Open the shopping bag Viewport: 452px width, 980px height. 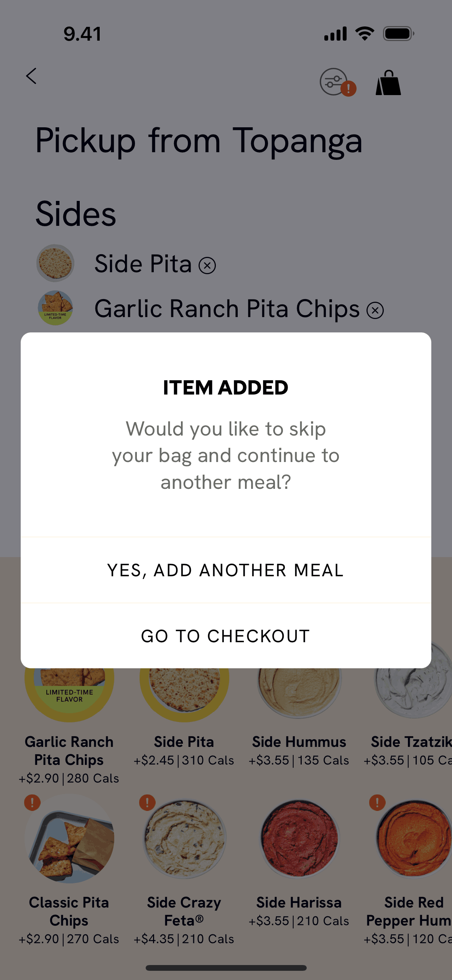tap(388, 82)
